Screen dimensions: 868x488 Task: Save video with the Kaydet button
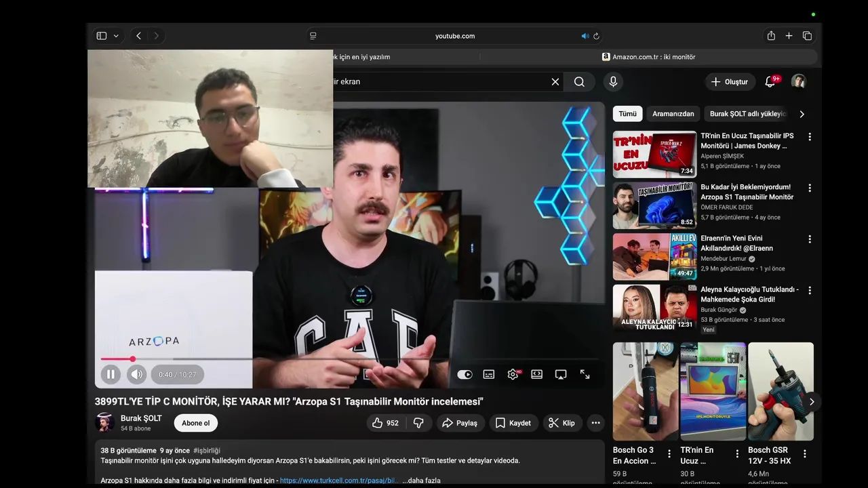point(513,423)
